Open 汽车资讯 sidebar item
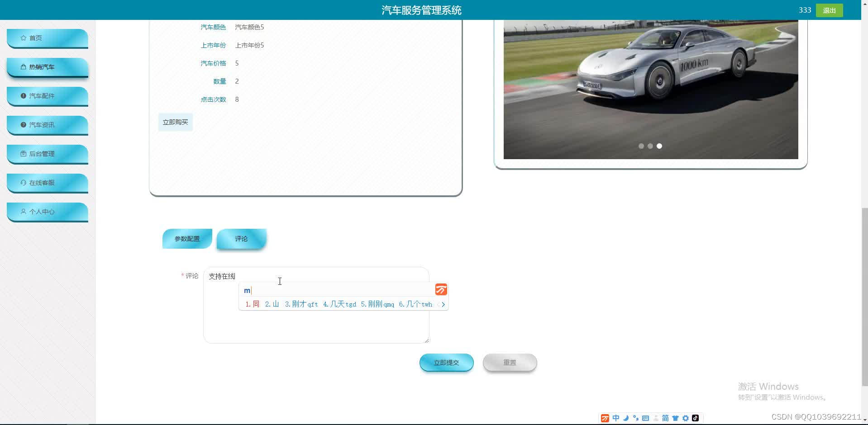Screen dimensions: 868x425 point(48,125)
